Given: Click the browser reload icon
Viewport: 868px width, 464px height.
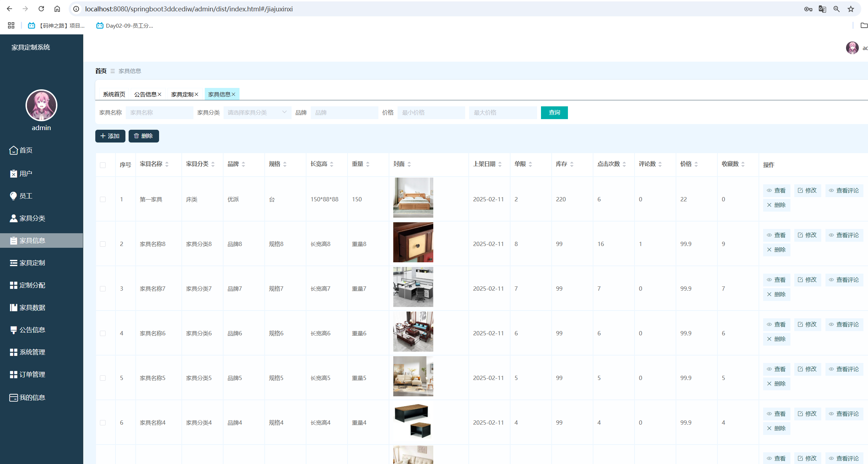Looking at the screenshot, I should (x=41, y=9).
